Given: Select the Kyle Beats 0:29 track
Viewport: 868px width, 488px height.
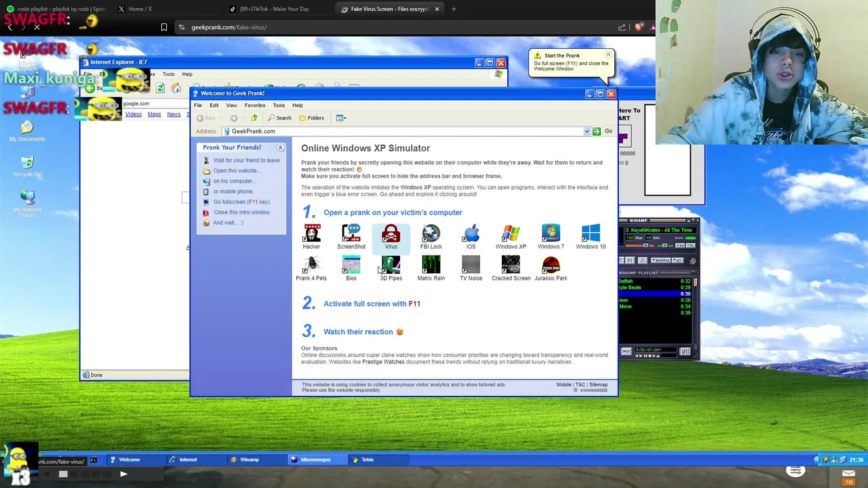Looking at the screenshot, I should [x=655, y=287].
